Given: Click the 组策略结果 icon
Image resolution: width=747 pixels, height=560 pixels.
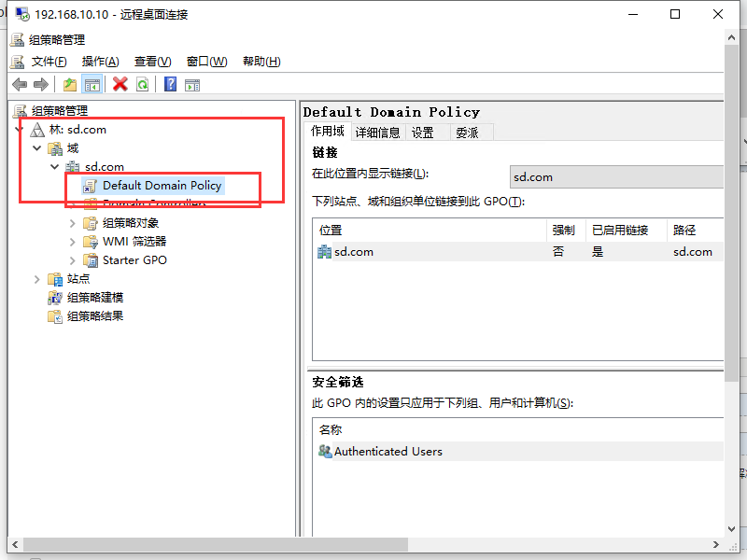Looking at the screenshot, I should (55, 316).
